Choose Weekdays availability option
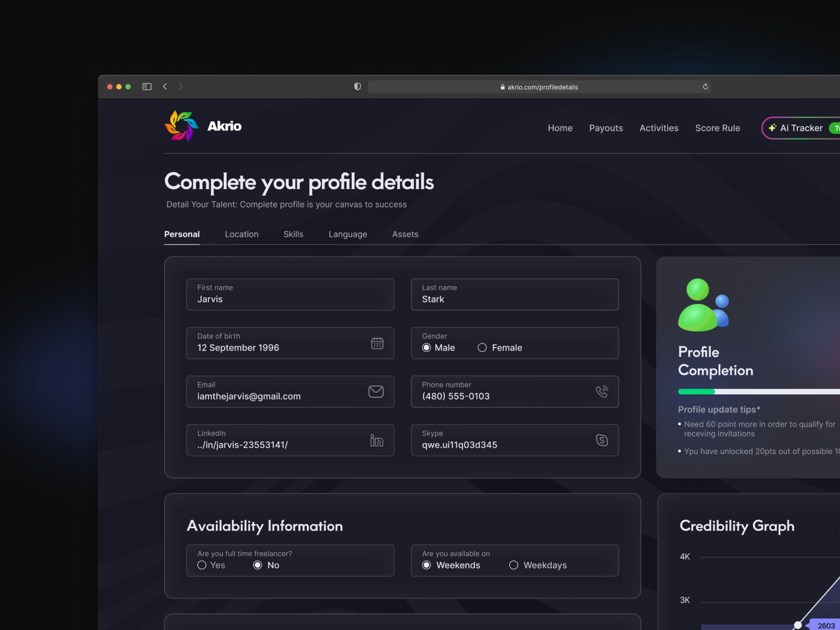The height and width of the screenshot is (630, 840). (513, 565)
